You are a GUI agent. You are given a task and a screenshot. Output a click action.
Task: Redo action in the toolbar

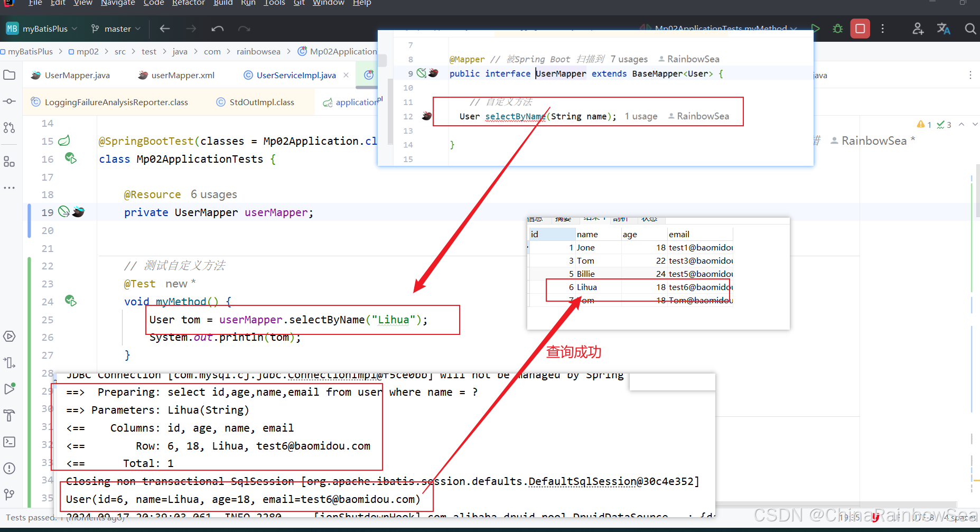click(x=244, y=29)
